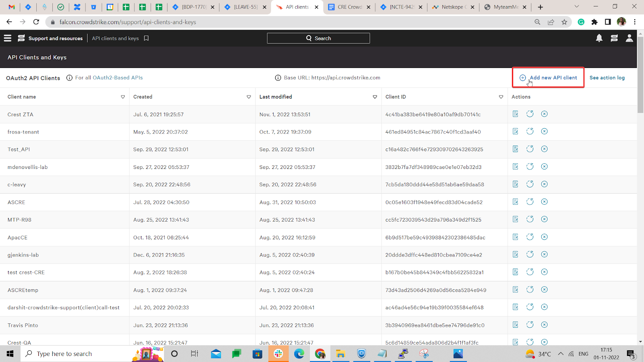Open Chrome extensions puzzle icon
Image resolution: width=644 pixels, height=362 pixels.
click(594, 22)
